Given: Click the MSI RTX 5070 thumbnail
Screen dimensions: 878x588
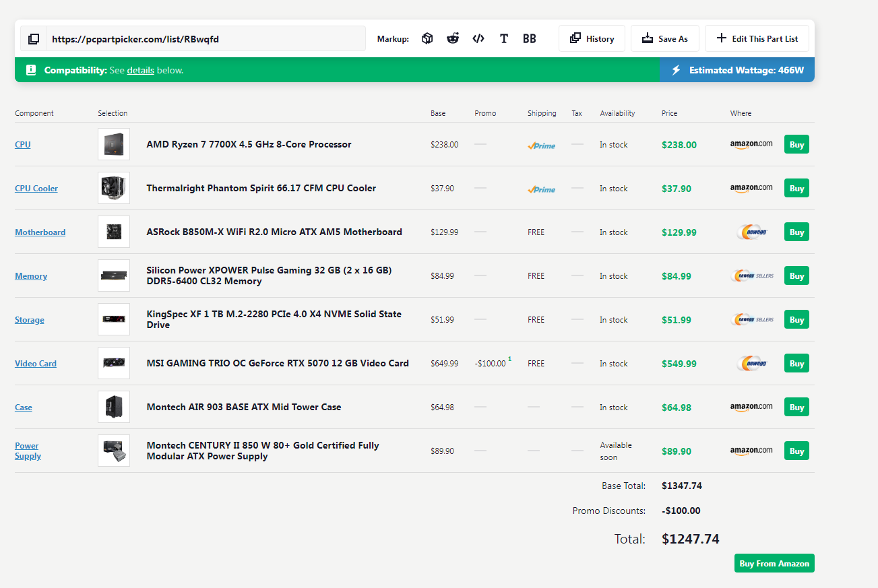Looking at the screenshot, I should click(x=114, y=363).
